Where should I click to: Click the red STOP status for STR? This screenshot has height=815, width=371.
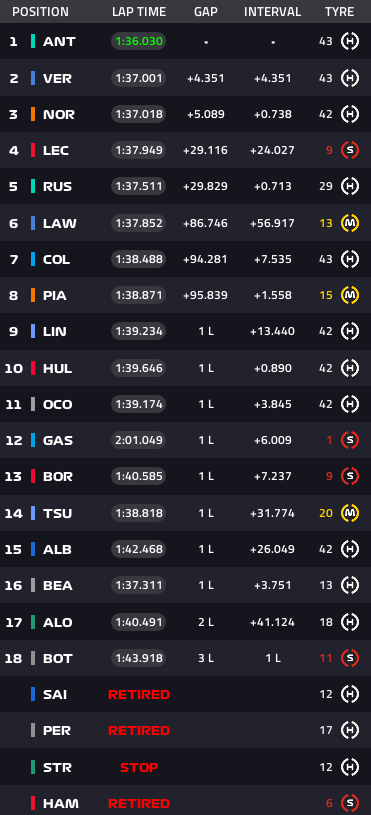click(139, 767)
